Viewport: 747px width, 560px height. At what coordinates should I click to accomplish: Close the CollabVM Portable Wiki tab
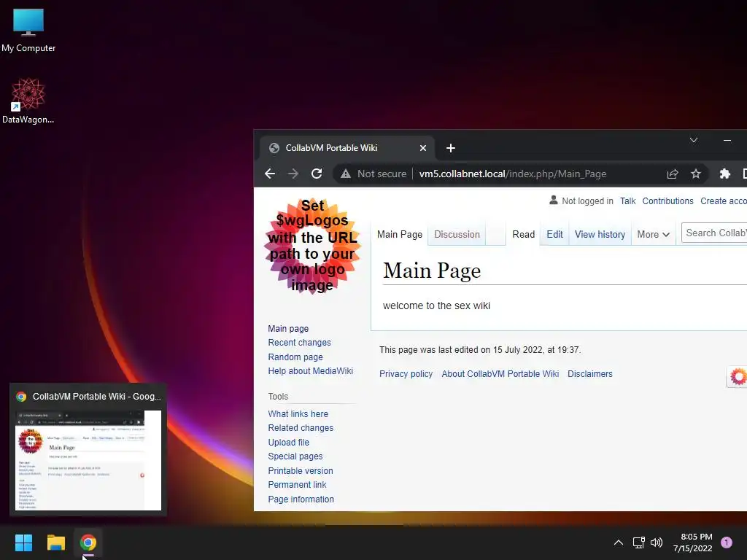click(x=422, y=148)
